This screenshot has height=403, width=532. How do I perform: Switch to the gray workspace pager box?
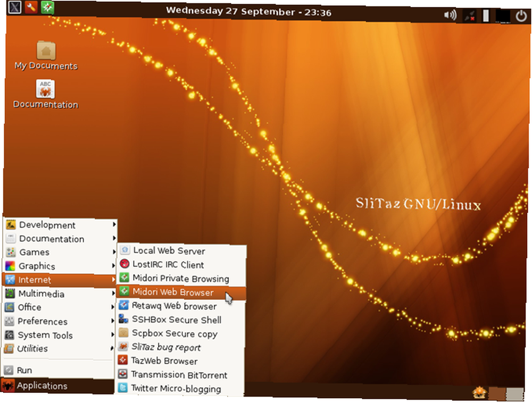[515, 394]
